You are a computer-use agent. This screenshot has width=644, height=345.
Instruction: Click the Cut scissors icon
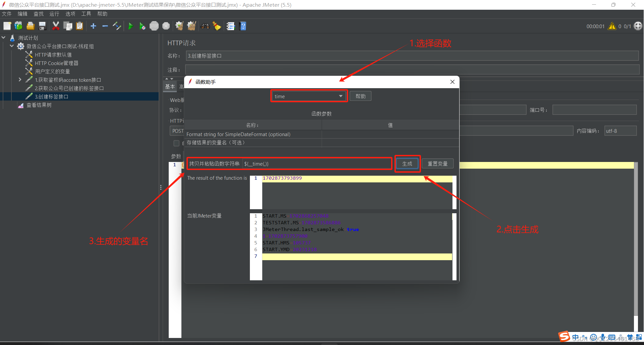point(56,26)
